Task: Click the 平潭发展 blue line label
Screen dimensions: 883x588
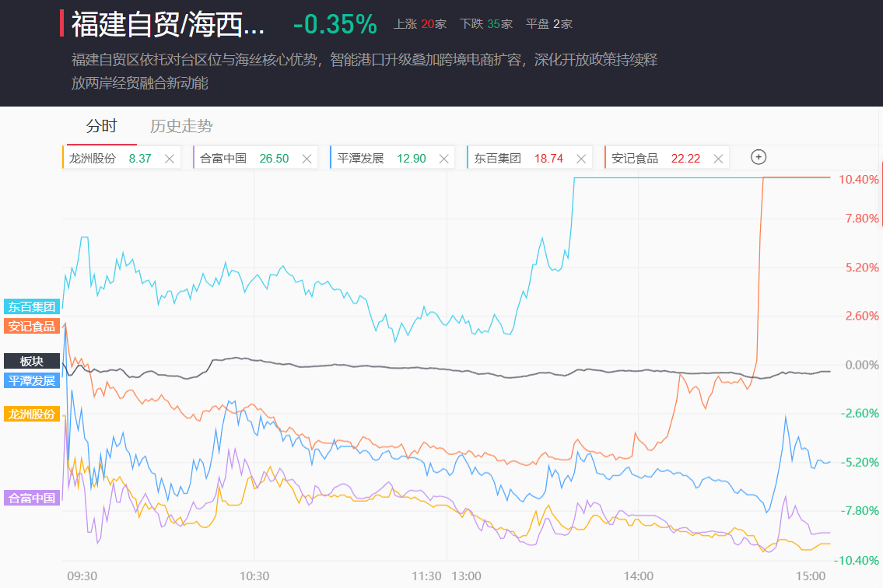Action: click(32, 380)
